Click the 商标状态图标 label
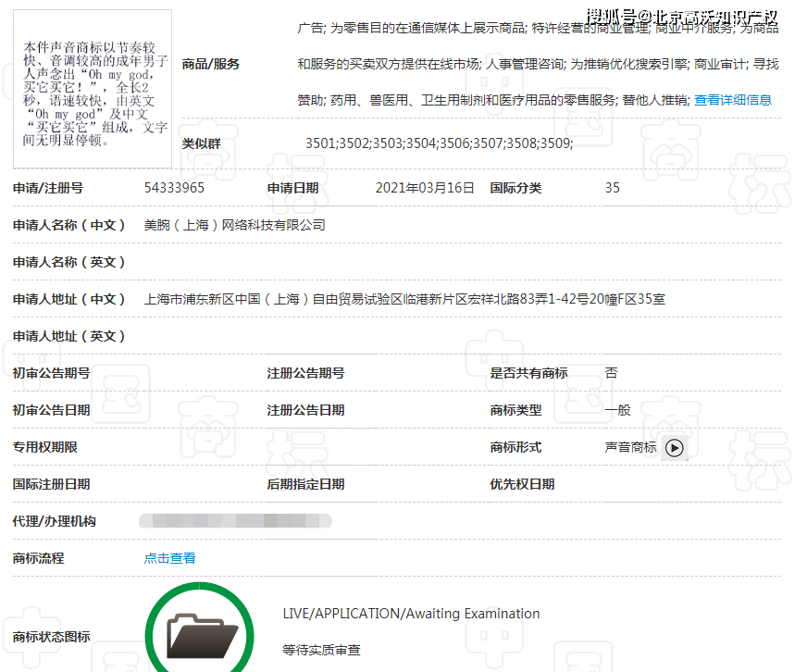The image size is (795, 672). pos(52,637)
